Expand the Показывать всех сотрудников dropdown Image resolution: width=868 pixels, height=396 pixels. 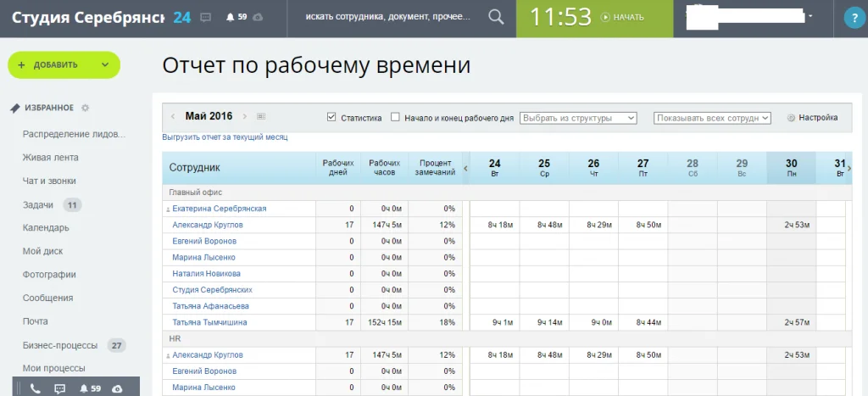pyautogui.click(x=712, y=118)
